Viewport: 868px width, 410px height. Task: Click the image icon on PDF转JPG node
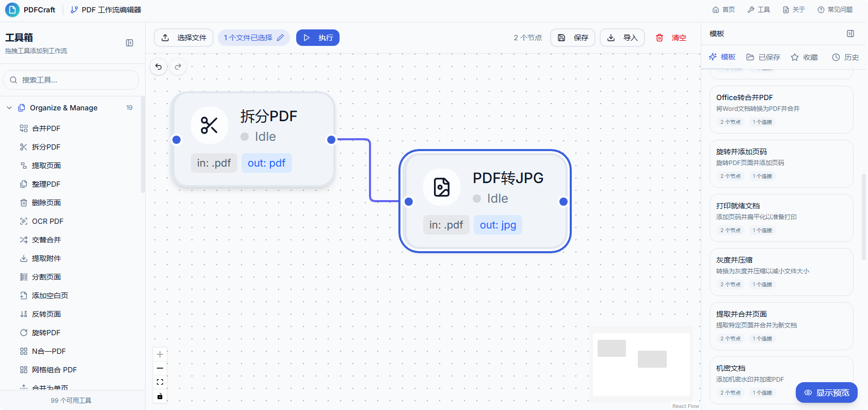(441, 187)
